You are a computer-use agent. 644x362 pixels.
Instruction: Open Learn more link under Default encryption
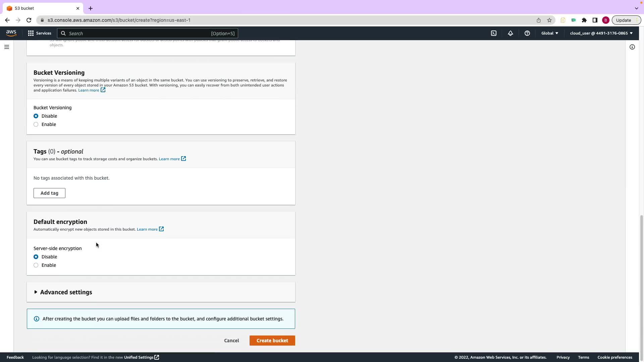tap(147, 229)
